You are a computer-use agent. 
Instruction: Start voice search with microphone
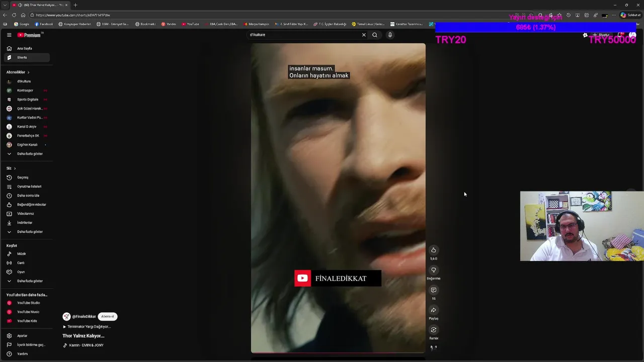click(389, 35)
